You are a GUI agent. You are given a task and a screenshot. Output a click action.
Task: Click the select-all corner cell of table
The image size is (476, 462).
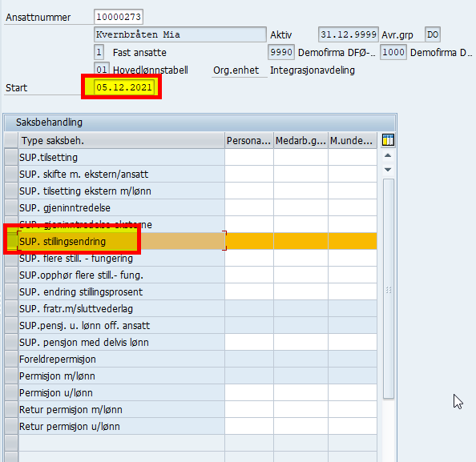pyautogui.click(x=11, y=140)
